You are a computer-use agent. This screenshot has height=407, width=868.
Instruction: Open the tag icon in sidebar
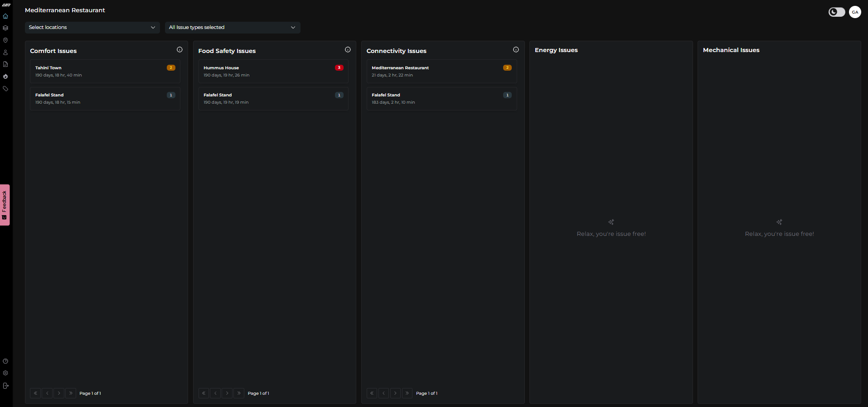(x=5, y=89)
